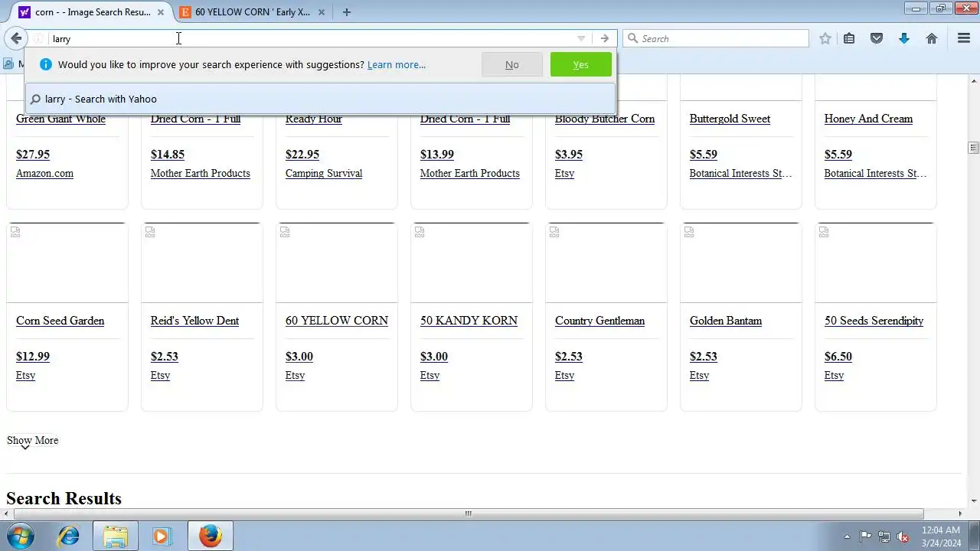
Task: Click the Firefox taskbar icon
Action: [x=210, y=536]
